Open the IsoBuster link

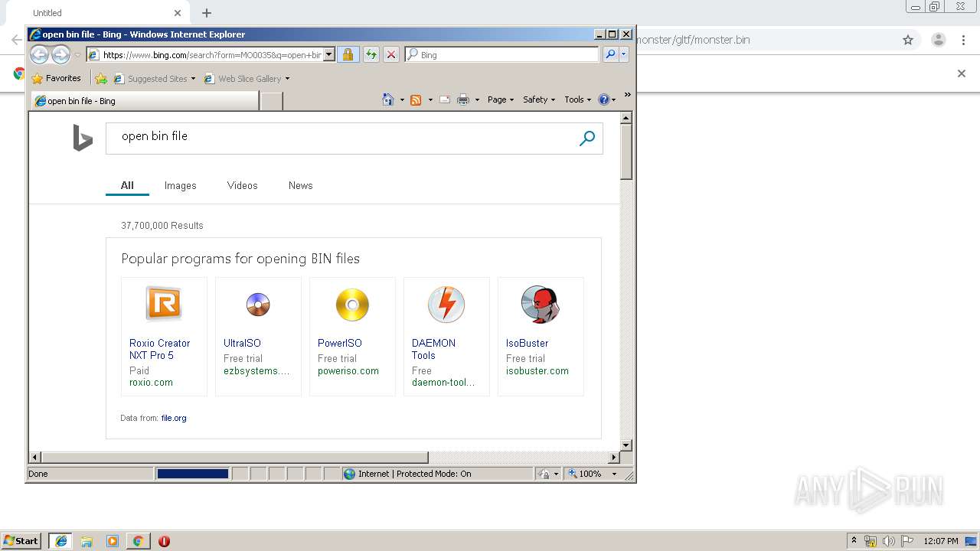pyautogui.click(x=528, y=343)
